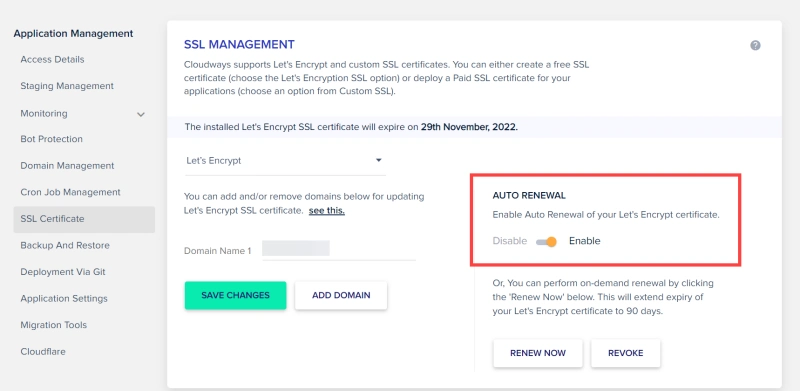Image resolution: width=800 pixels, height=391 pixels.
Task: Open Domain Management page
Action: tap(67, 165)
